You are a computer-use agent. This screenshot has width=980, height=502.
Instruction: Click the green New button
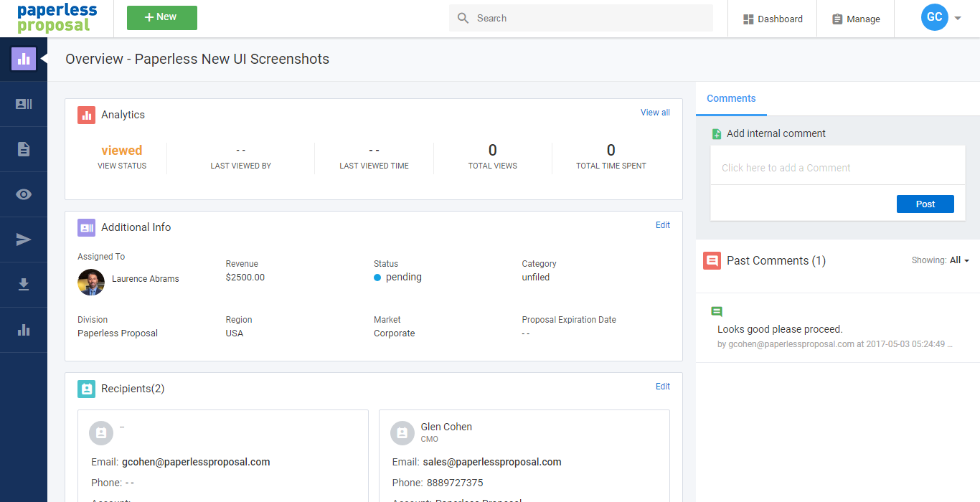coord(162,18)
